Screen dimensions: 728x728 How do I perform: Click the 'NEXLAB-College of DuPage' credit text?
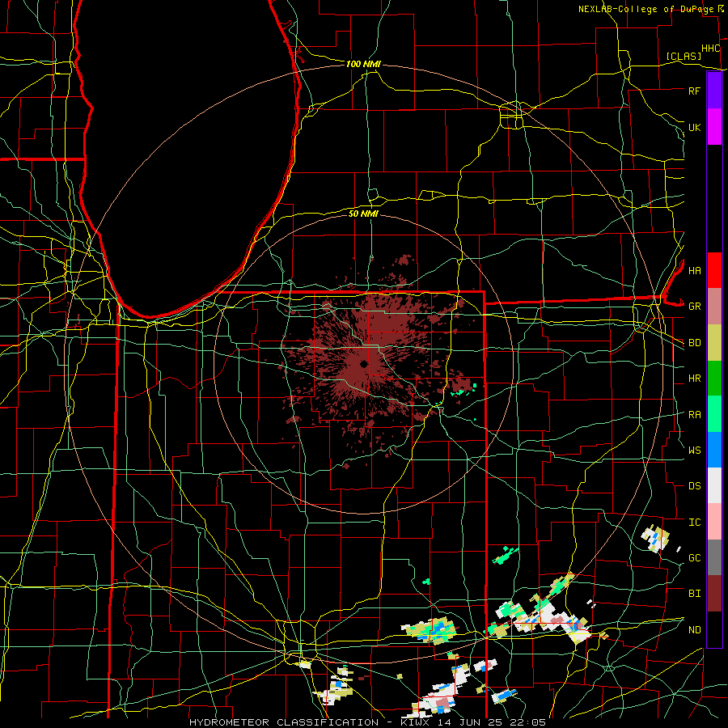coord(646,9)
